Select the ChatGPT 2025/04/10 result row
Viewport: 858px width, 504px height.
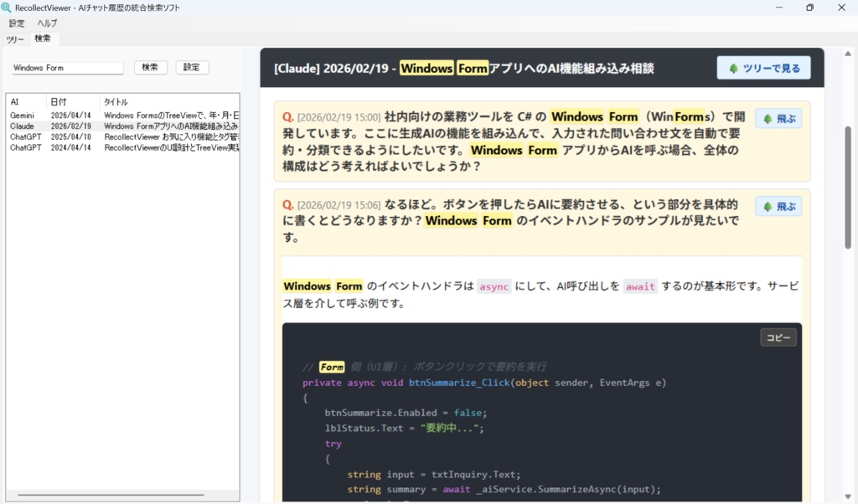tap(123, 136)
